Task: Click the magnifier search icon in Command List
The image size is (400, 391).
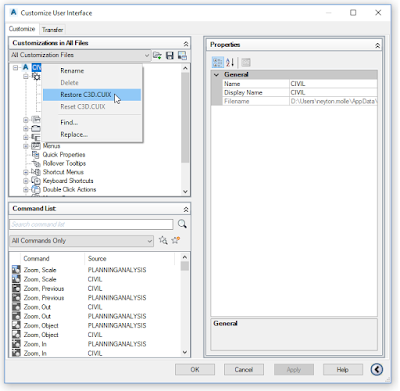Action: coord(182,224)
